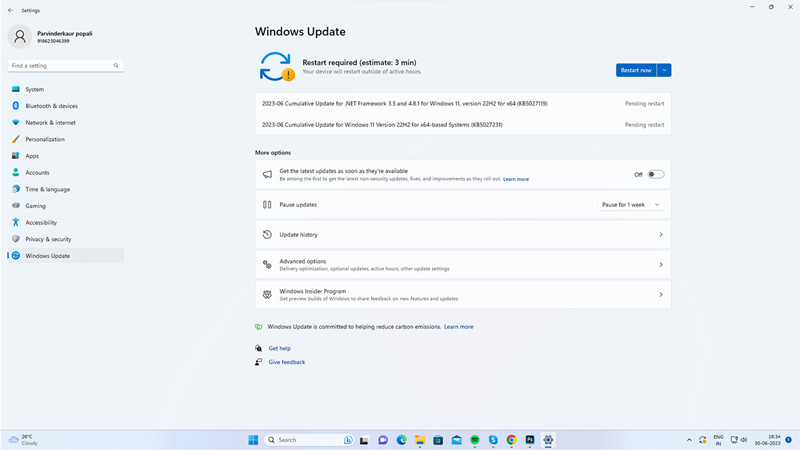Click the ENG IN language indicator
The height and width of the screenshot is (450, 800).
coord(718,440)
